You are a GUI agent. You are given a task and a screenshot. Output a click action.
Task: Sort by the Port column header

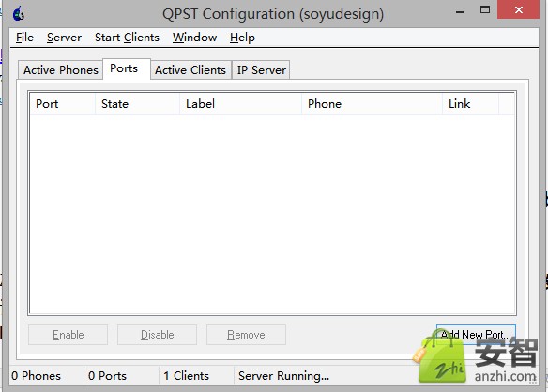[62, 104]
